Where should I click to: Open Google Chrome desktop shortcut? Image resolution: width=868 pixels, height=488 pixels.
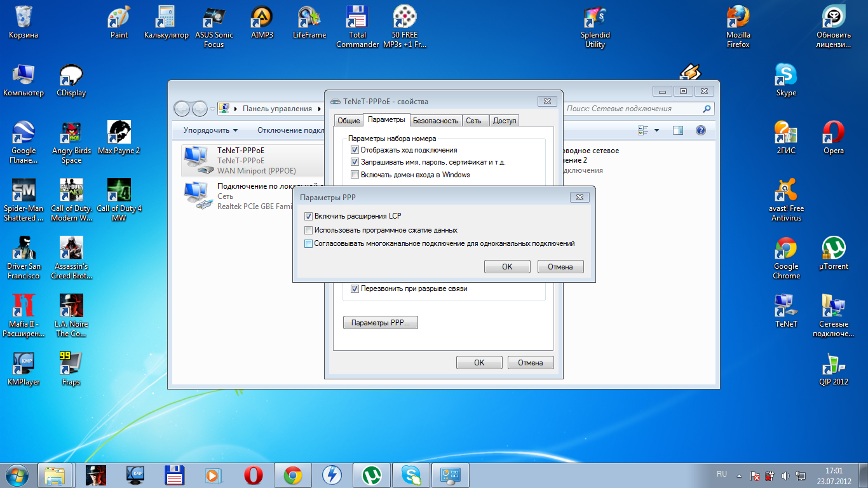coord(786,258)
